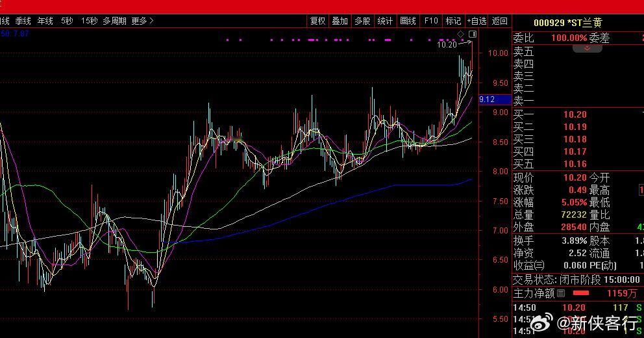Open F10 company information
Image resolution: width=644 pixels, height=338 pixels.
tap(431, 21)
